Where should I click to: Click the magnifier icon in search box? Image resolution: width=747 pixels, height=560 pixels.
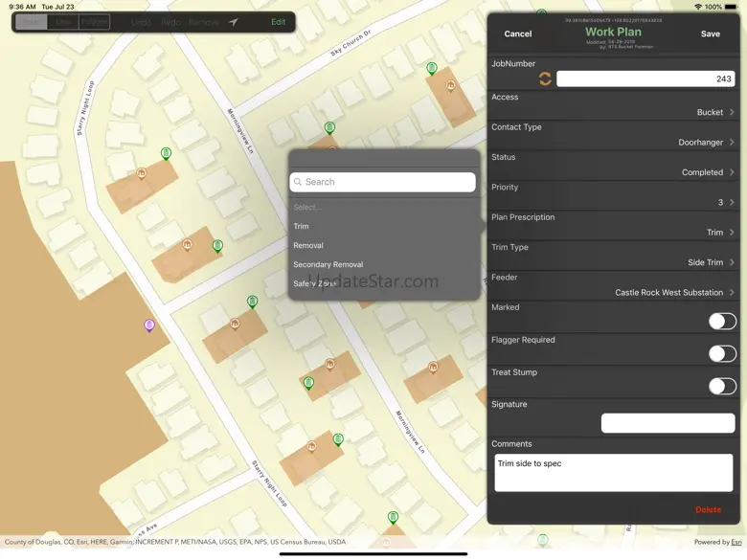click(x=299, y=182)
